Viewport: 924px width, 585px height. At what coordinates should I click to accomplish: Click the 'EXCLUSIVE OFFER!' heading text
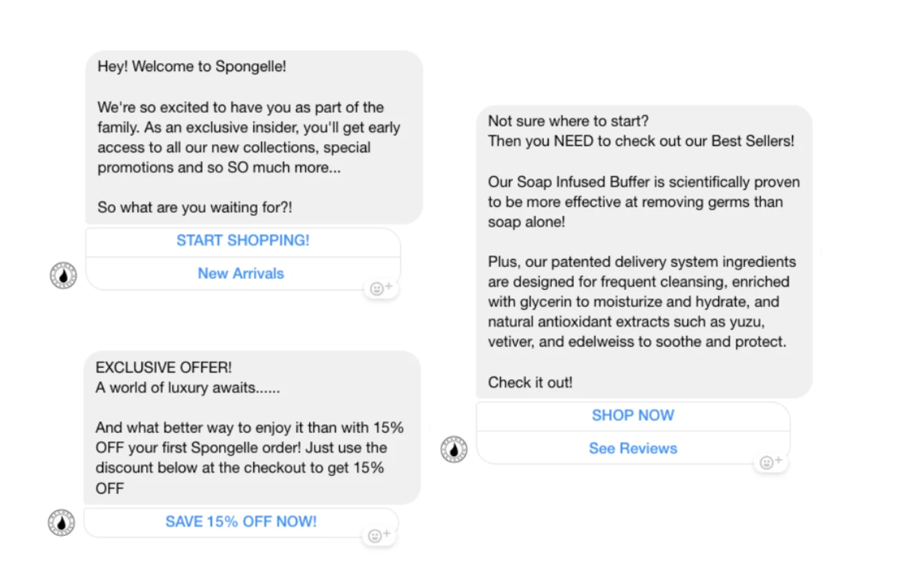click(x=164, y=368)
